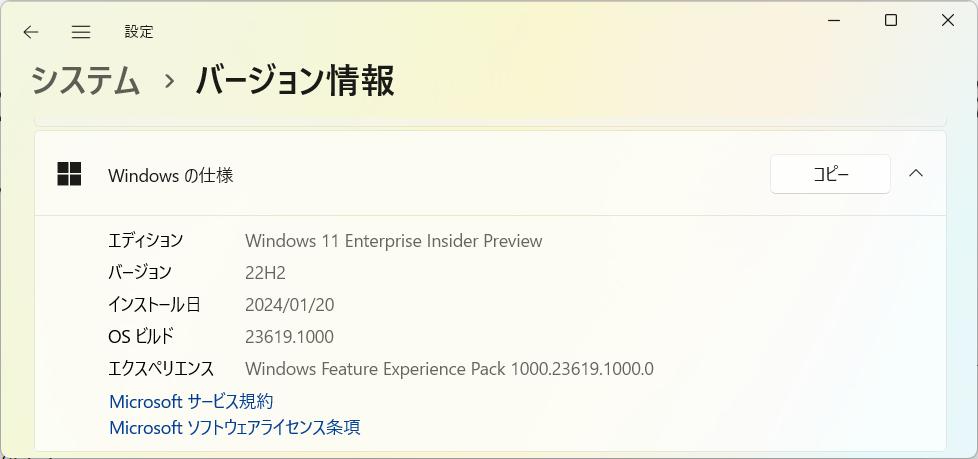
Task: Select the Windows 11 Enterprise Insider Preview text
Action: [x=394, y=241]
